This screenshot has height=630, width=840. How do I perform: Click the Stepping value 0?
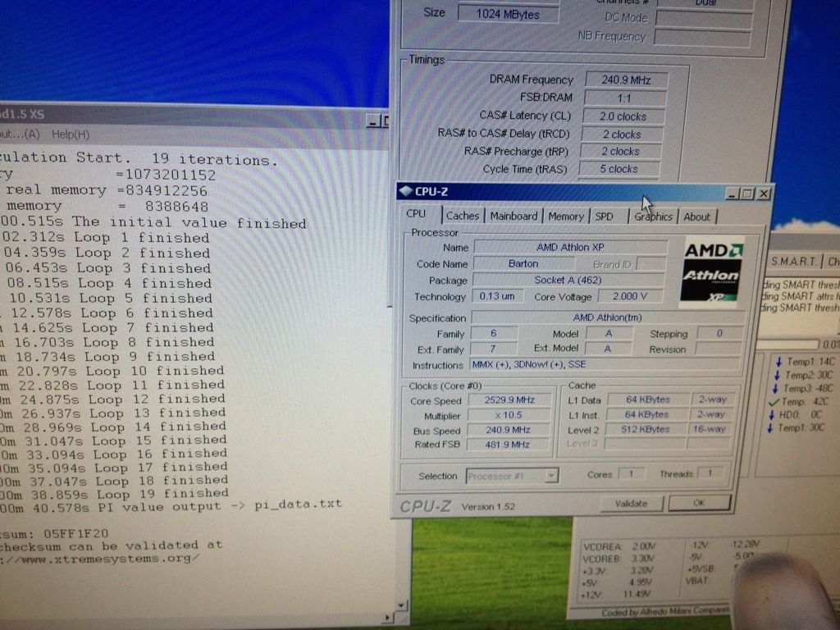pos(720,333)
